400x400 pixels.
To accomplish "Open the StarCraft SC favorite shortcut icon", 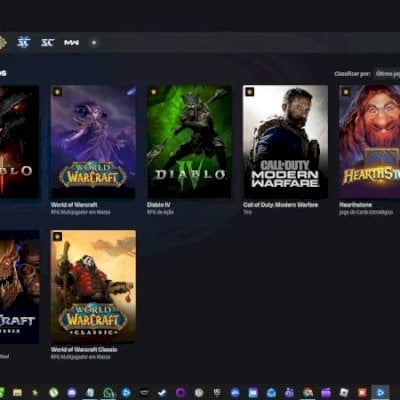I will pyautogui.click(x=47, y=43).
